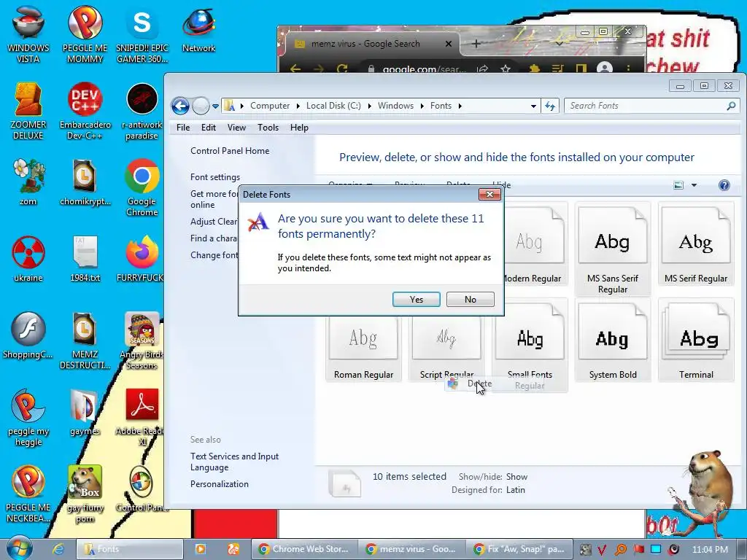The height and width of the screenshot is (560, 747).
Task: Open the File menu
Action: 183,128
